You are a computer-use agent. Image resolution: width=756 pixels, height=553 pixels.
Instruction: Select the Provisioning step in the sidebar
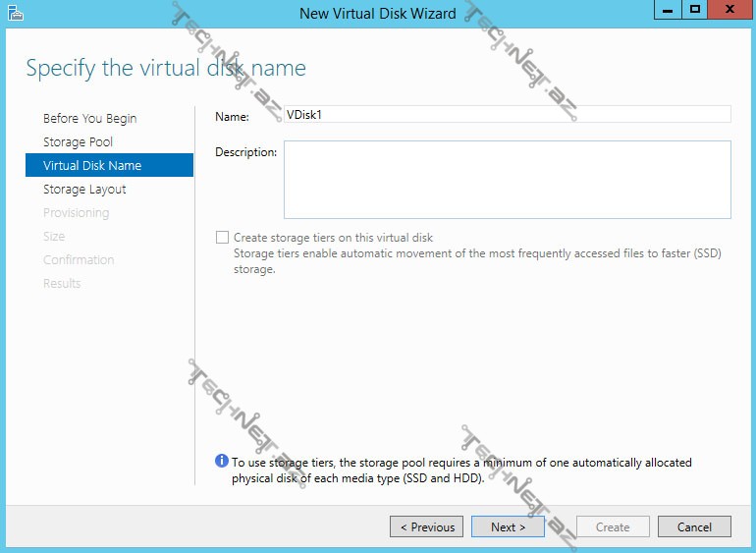click(76, 213)
